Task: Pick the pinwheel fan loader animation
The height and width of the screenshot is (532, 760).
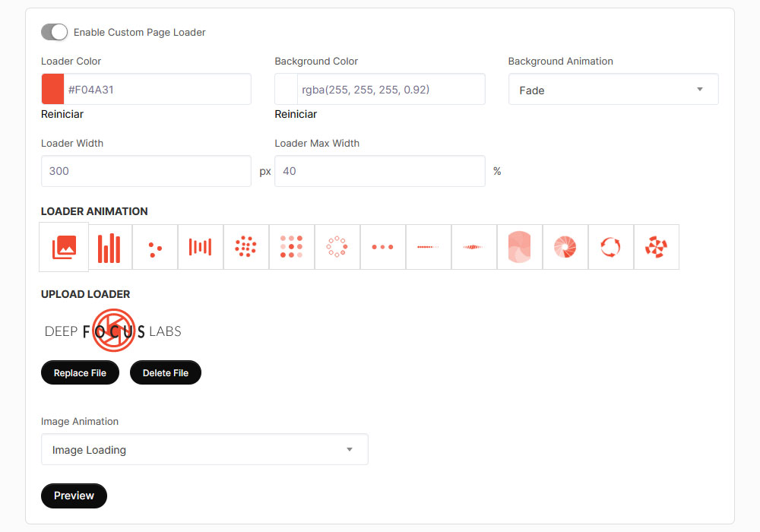Action: coord(657,247)
